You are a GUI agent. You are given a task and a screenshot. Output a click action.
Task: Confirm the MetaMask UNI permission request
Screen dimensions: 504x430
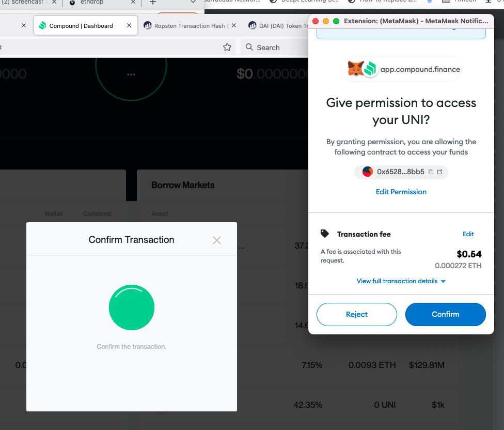[445, 314]
